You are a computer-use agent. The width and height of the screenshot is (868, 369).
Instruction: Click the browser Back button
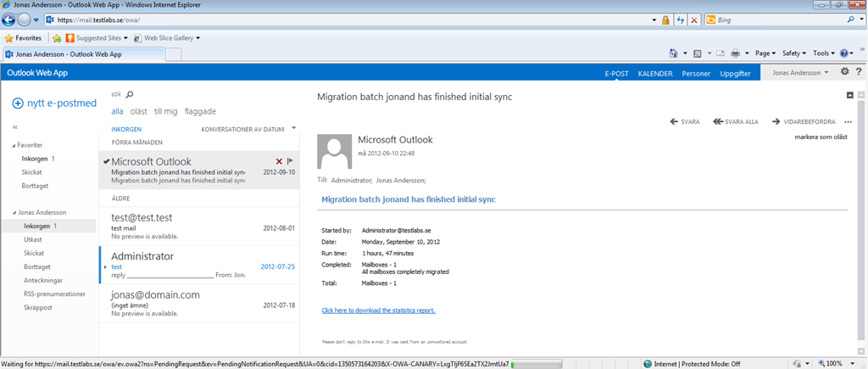pos(8,20)
